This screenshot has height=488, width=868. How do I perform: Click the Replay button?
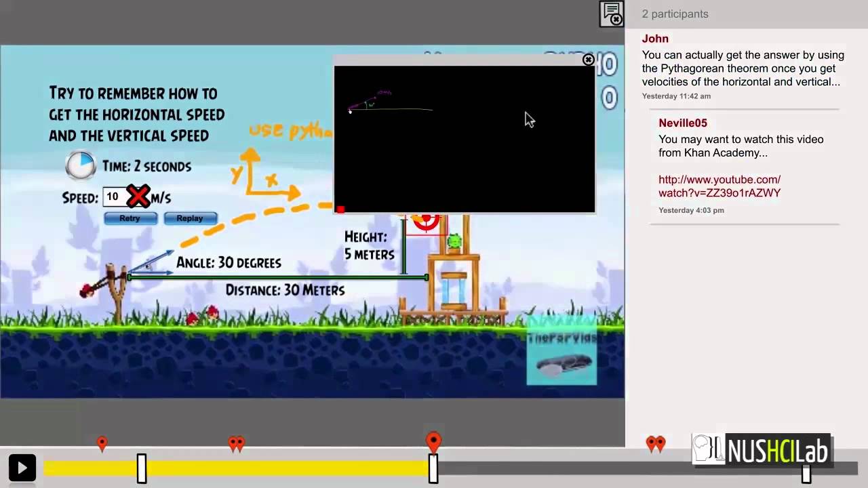189,218
